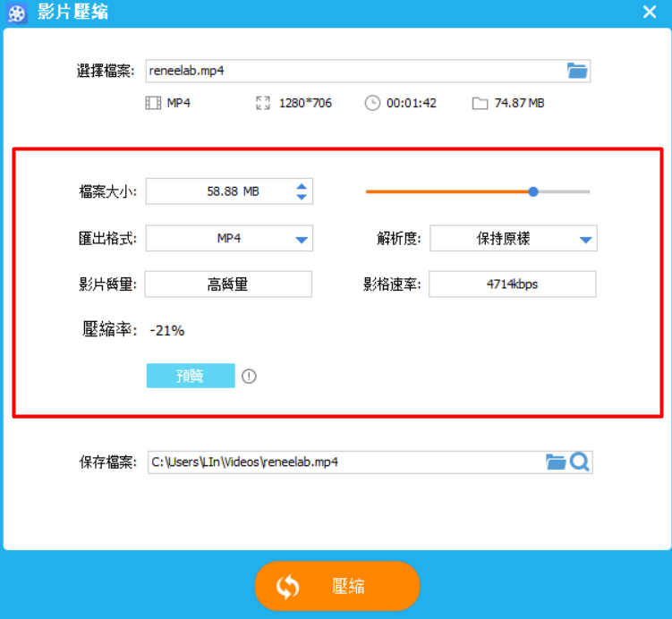Click the film reel app icon in title bar
The width and height of the screenshot is (672, 619).
[16, 13]
